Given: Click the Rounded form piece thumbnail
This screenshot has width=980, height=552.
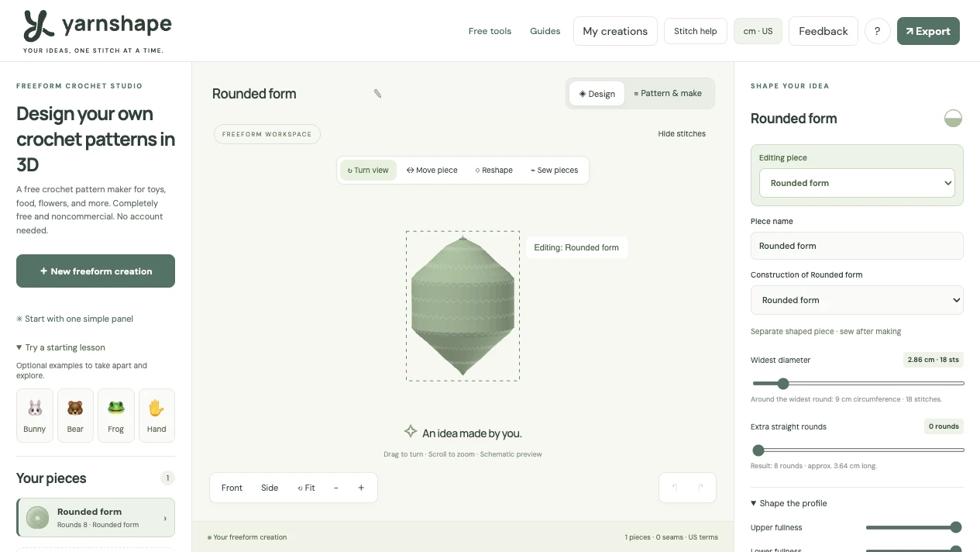Looking at the screenshot, I should pyautogui.click(x=38, y=518).
